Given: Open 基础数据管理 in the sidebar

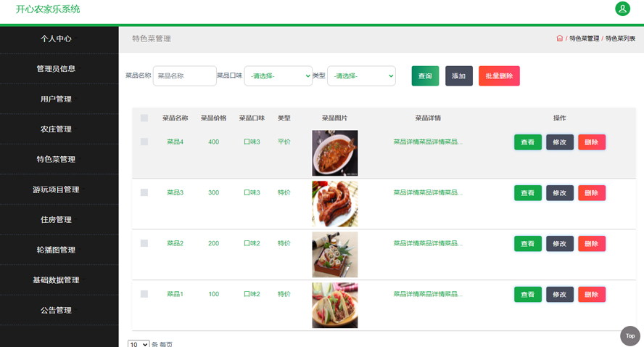Looking at the screenshot, I should (x=56, y=280).
